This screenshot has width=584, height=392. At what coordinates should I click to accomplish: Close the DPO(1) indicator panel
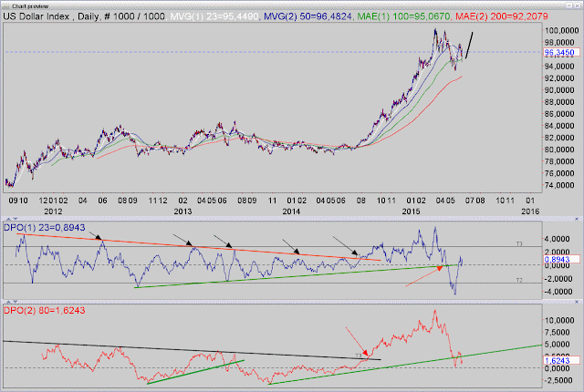(x=578, y=219)
